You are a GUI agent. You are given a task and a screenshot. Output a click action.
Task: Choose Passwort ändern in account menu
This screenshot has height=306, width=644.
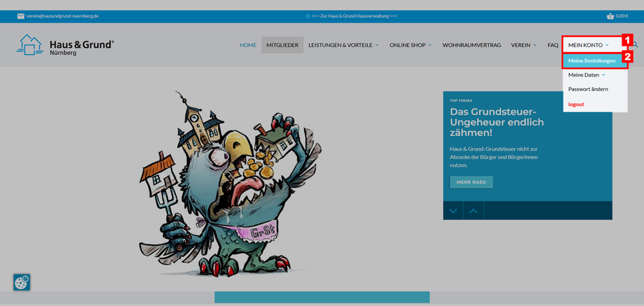588,89
